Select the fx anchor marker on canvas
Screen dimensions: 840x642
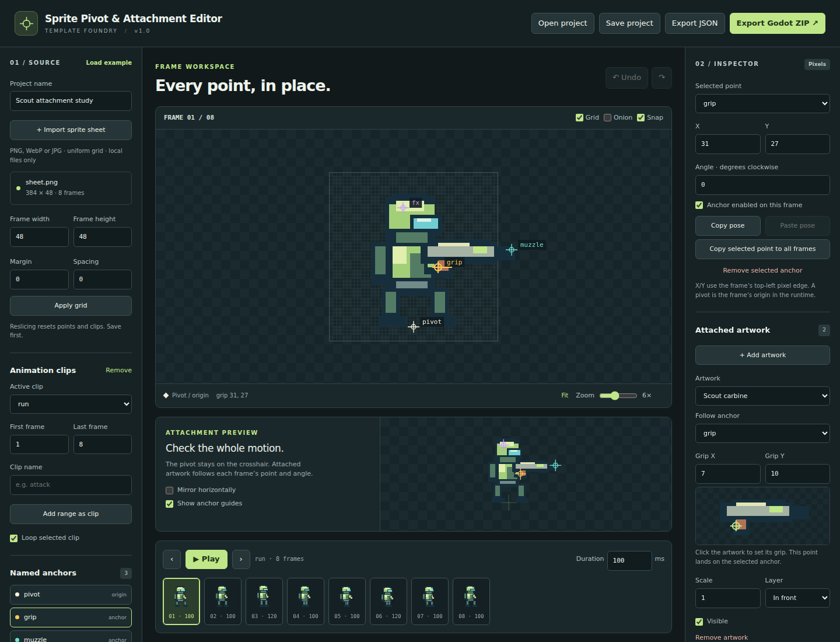tap(403, 207)
